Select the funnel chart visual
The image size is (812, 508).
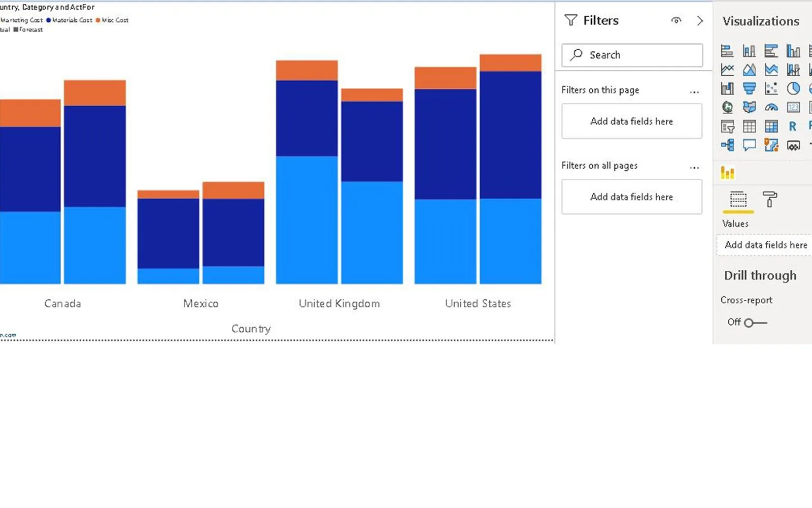pyautogui.click(x=749, y=88)
